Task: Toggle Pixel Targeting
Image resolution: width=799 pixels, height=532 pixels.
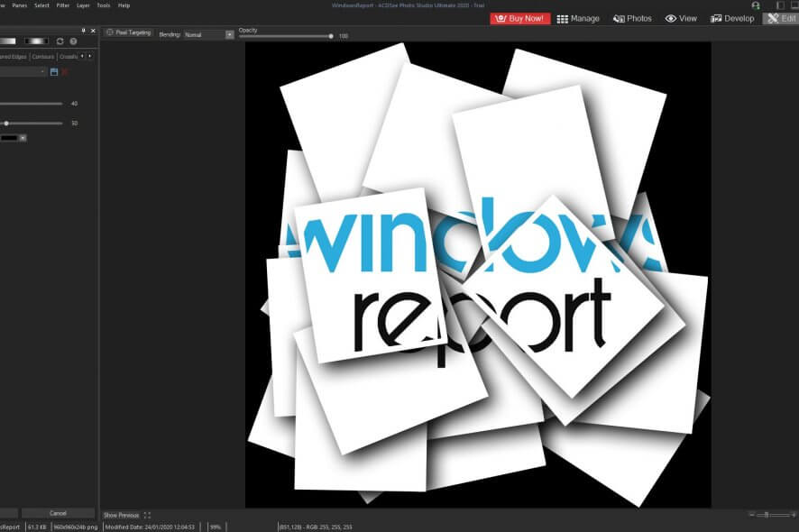Action: [128, 32]
